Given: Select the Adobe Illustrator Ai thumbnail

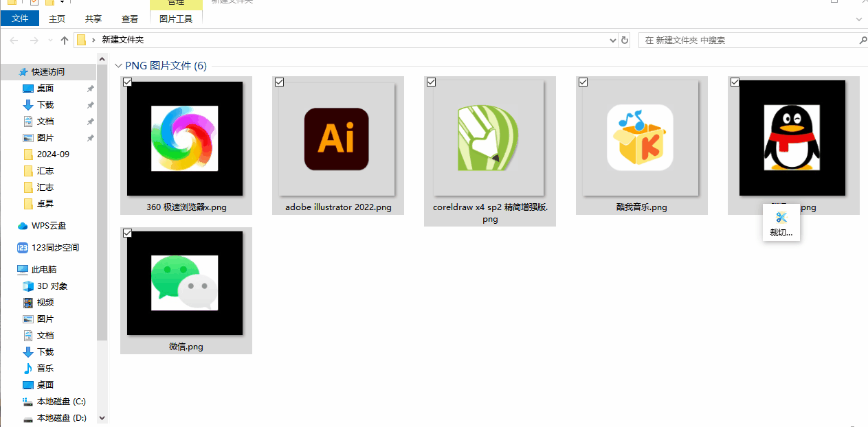Looking at the screenshot, I should click(x=337, y=139).
